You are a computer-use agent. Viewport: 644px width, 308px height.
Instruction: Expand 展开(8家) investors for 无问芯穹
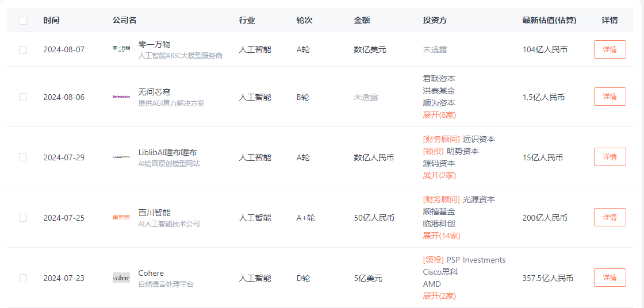tap(439, 115)
